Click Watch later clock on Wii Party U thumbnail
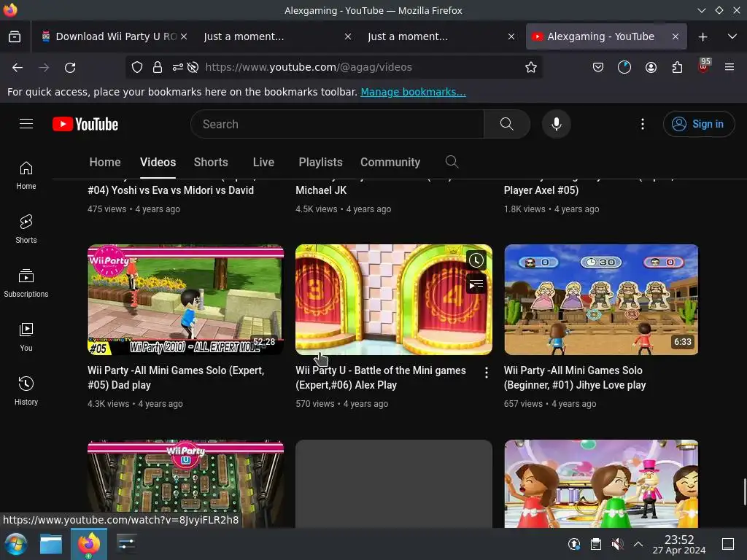The width and height of the screenshot is (747, 560). point(476,260)
